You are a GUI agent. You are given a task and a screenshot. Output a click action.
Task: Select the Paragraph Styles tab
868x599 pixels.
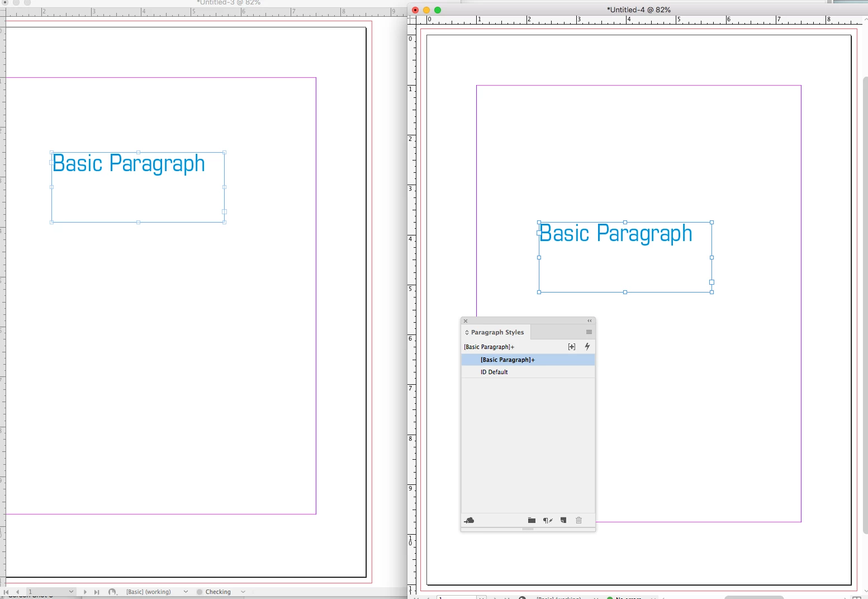[497, 332]
